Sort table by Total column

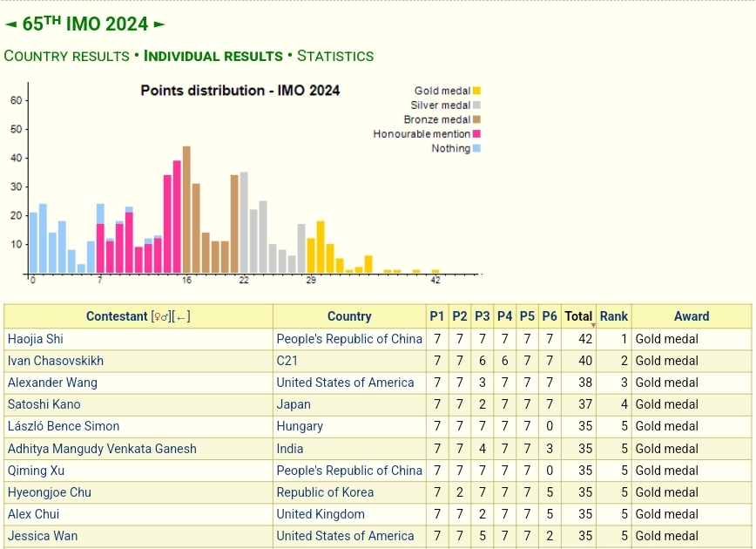(577, 316)
